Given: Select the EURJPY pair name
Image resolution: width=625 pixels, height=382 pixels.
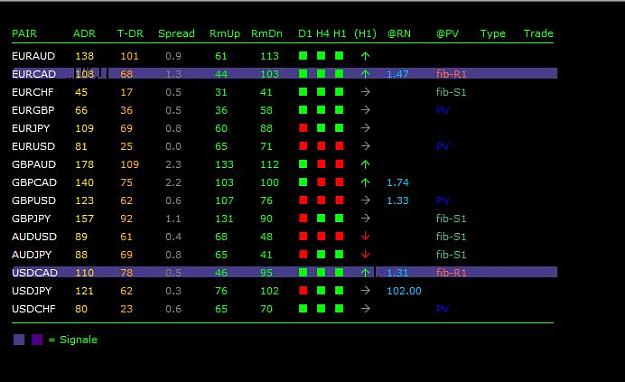Looking at the screenshot, I should point(31,128).
